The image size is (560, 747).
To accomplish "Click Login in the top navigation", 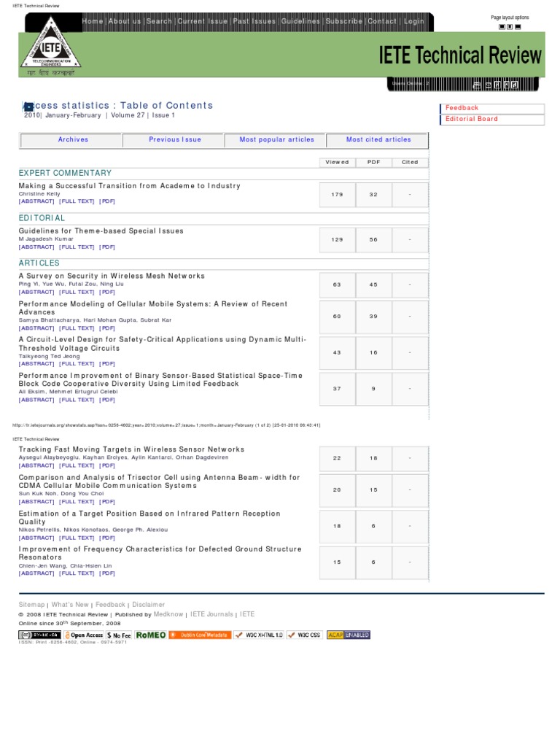I will tap(413, 22).
